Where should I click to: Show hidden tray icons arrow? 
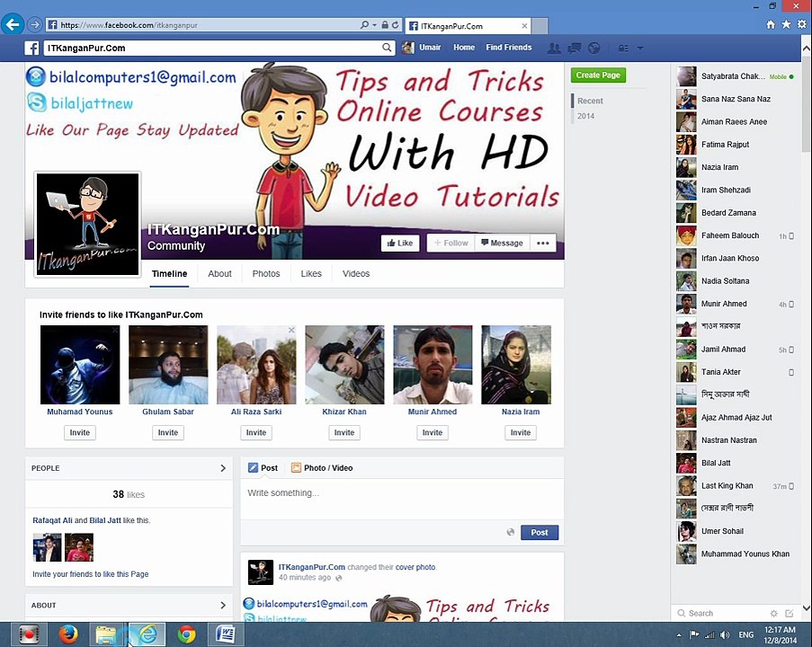click(679, 635)
